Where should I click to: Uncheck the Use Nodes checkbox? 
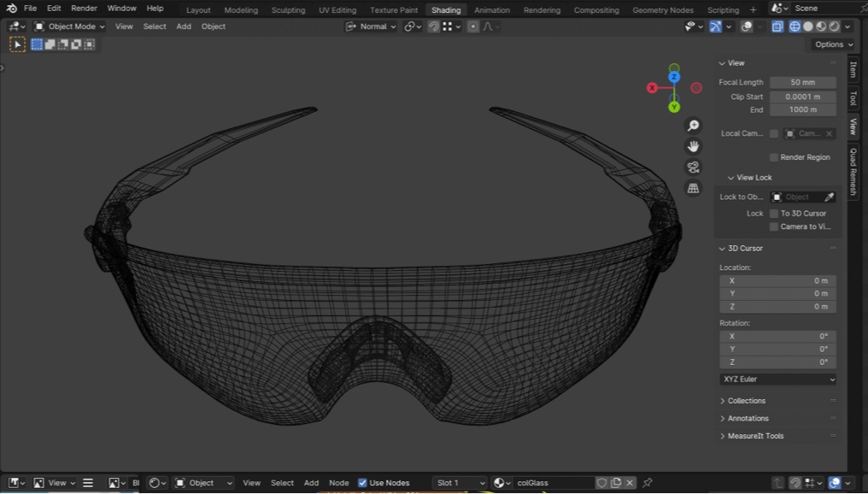coord(362,483)
